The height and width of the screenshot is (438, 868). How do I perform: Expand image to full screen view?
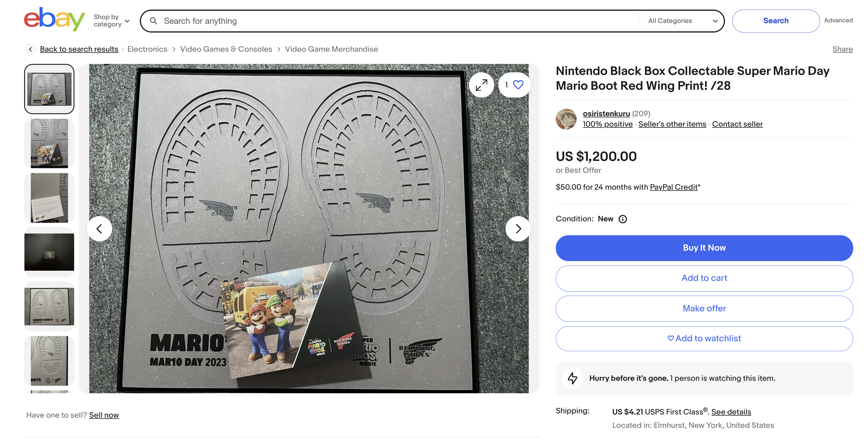click(481, 85)
